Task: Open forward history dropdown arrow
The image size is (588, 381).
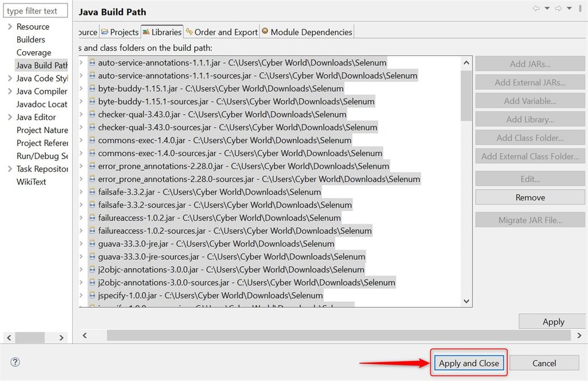Action: (x=569, y=8)
